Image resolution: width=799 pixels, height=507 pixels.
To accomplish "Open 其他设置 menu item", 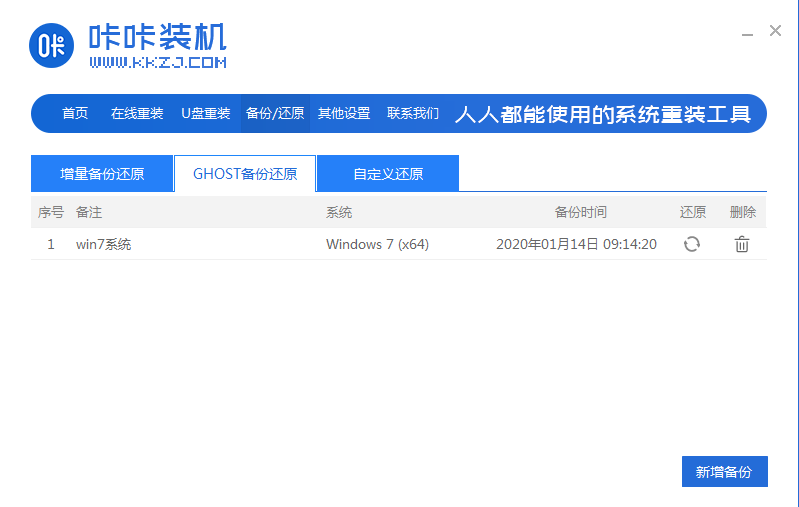I will 344,113.
